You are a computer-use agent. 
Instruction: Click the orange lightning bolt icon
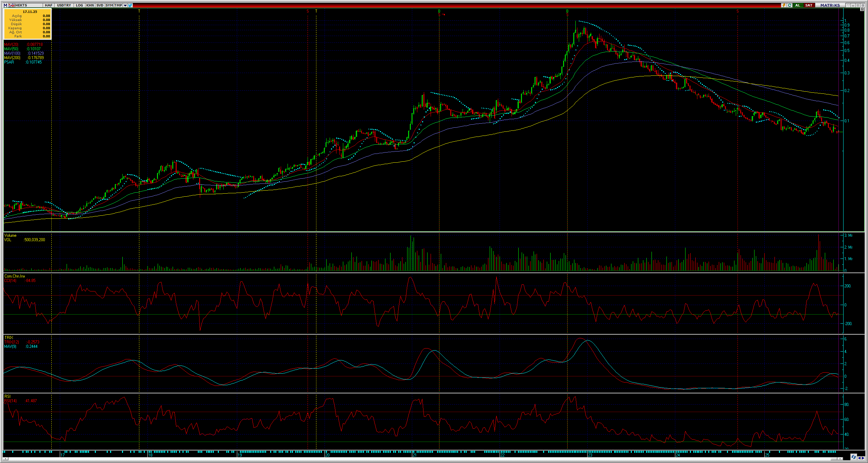click(x=784, y=5)
